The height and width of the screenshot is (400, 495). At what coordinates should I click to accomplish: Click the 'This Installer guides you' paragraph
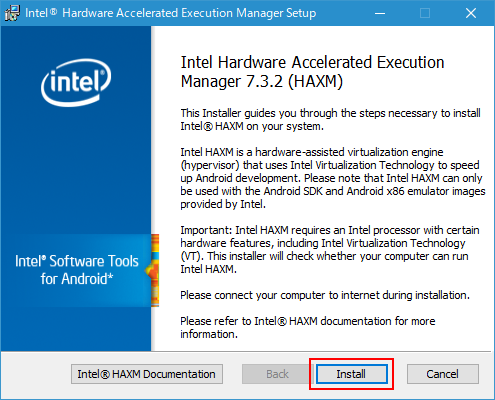tap(330, 120)
